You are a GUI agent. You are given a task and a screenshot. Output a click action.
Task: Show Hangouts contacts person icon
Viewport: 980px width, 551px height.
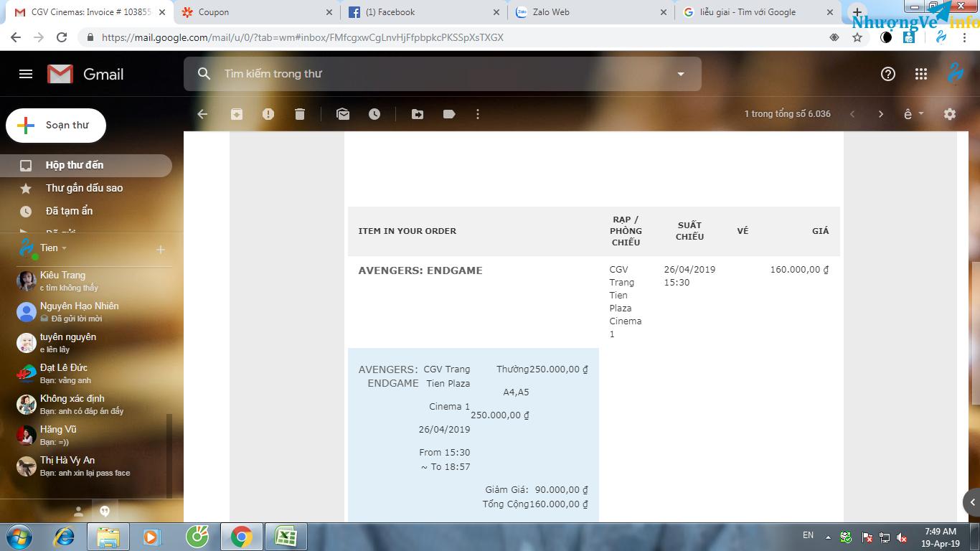tap(79, 512)
